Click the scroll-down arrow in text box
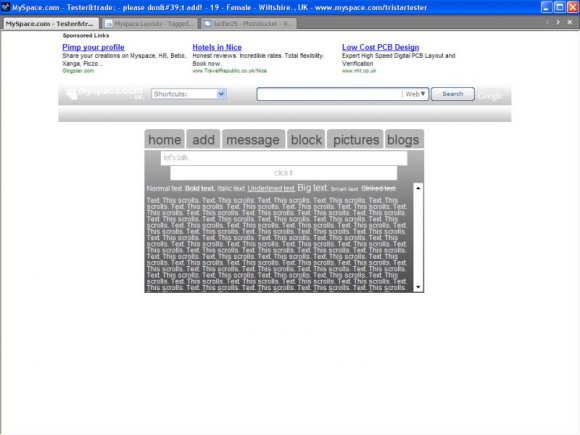 (x=418, y=287)
